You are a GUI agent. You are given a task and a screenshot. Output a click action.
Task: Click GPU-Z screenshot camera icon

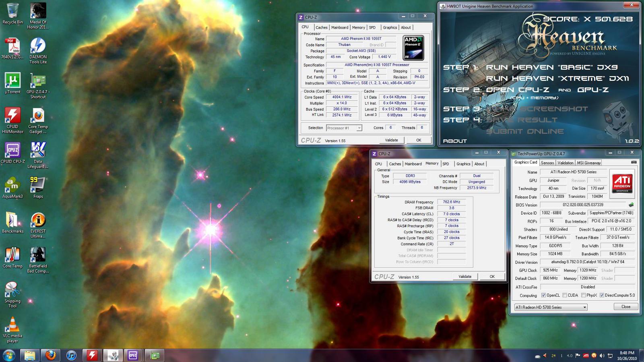(634, 162)
